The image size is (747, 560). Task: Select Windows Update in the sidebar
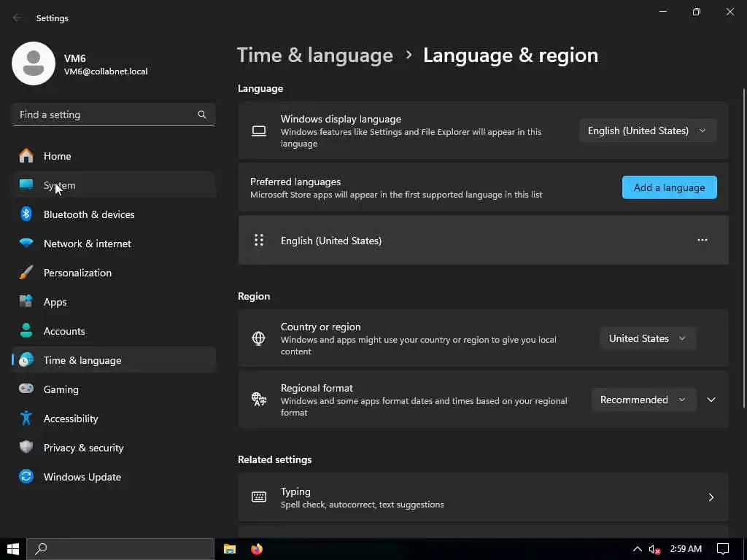tap(114, 477)
